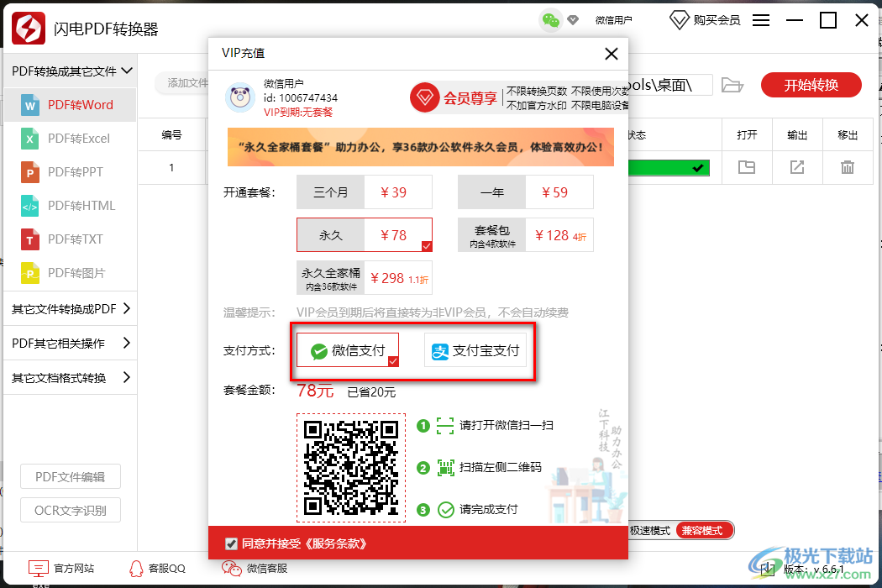Click the PDF转Excel file icon

[29, 139]
